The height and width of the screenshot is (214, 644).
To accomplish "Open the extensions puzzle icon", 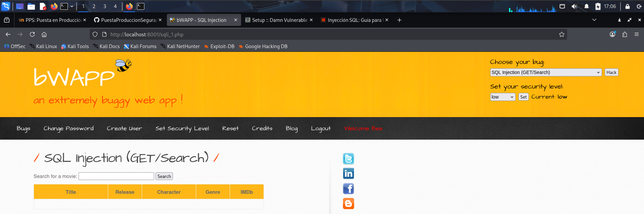I will 625,34.
